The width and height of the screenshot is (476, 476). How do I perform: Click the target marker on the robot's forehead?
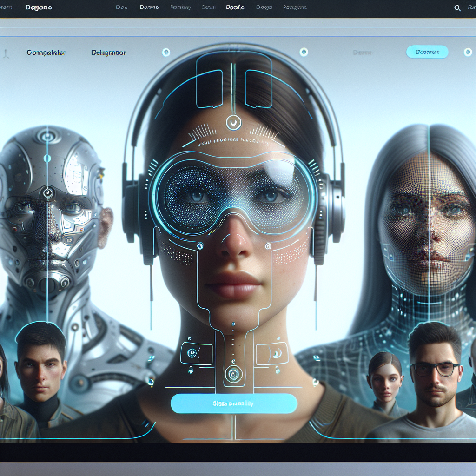[47, 192]
